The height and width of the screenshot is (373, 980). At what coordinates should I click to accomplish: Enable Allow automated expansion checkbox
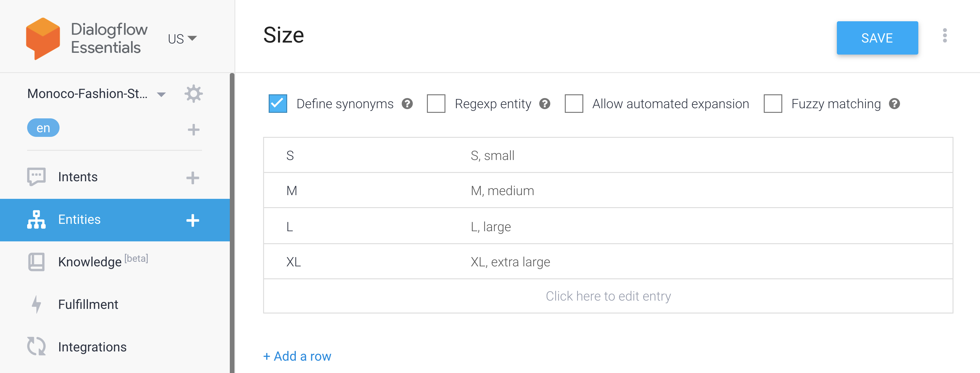pyautogui.click(x=574, y=104)
